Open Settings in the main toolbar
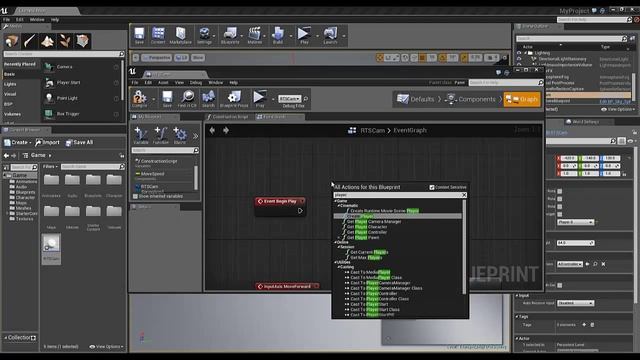This screenshot has height=360, width=640. coord(204,35)
